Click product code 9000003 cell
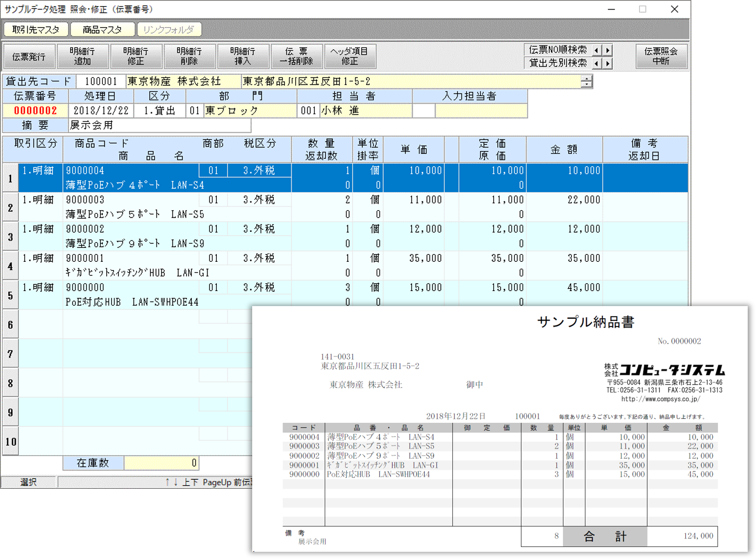Screen dimensions: 756x559 (x=131, y=200)
